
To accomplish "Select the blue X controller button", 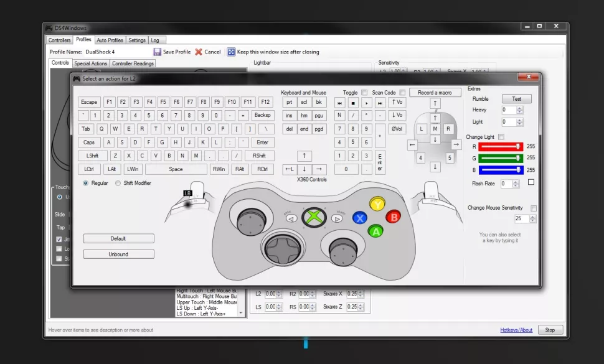I will click(x=359, y=218).
